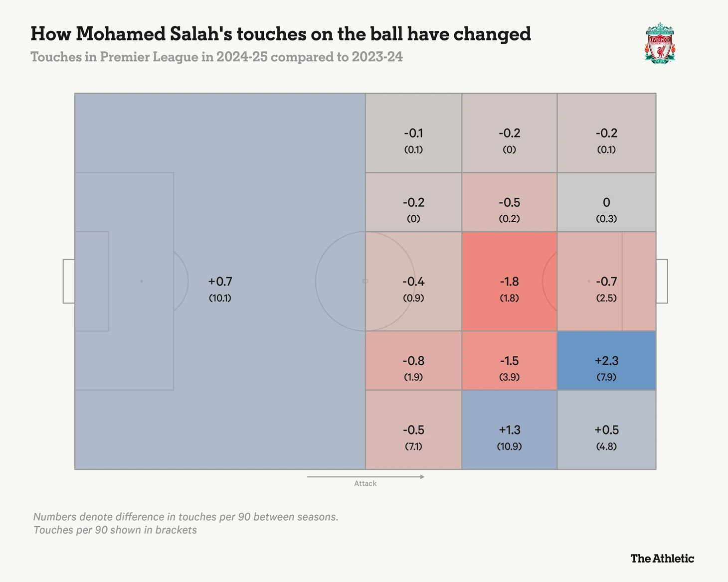Click the +1.3 (10.9) pitch zone
The width and height of the screenshot is (728, 582).
point(509,430)
